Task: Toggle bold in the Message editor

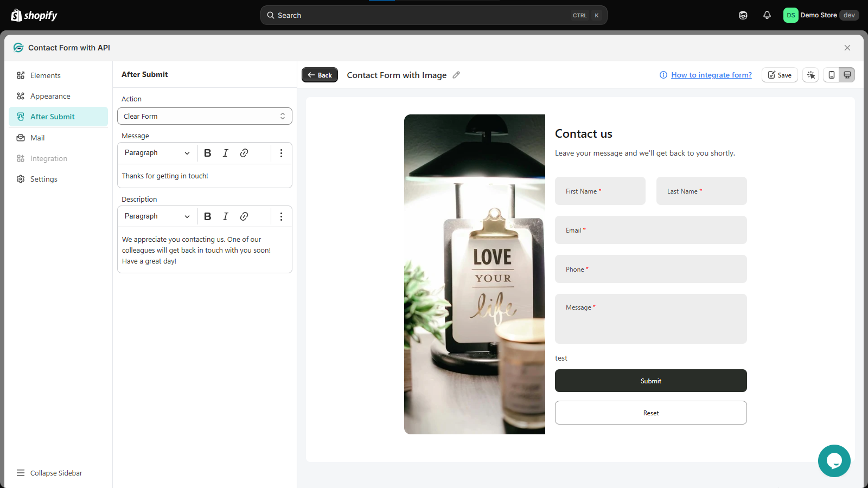Action: tap(207, 153)
